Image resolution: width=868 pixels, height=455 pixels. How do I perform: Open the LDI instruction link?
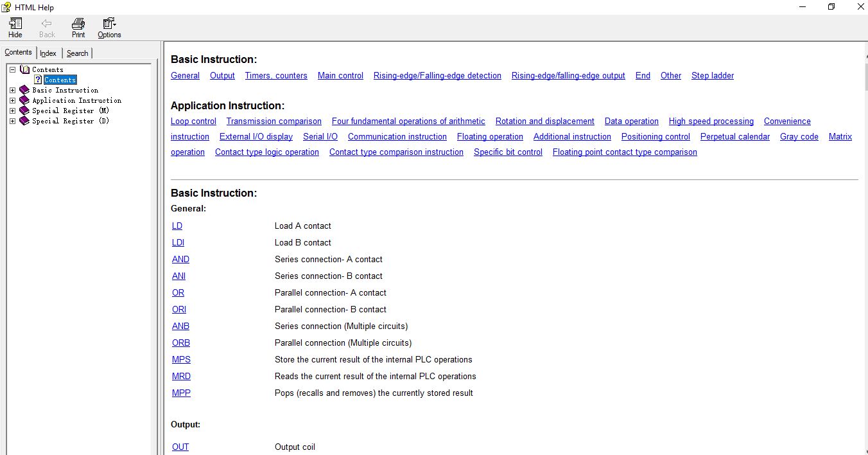tap(178, 242)
